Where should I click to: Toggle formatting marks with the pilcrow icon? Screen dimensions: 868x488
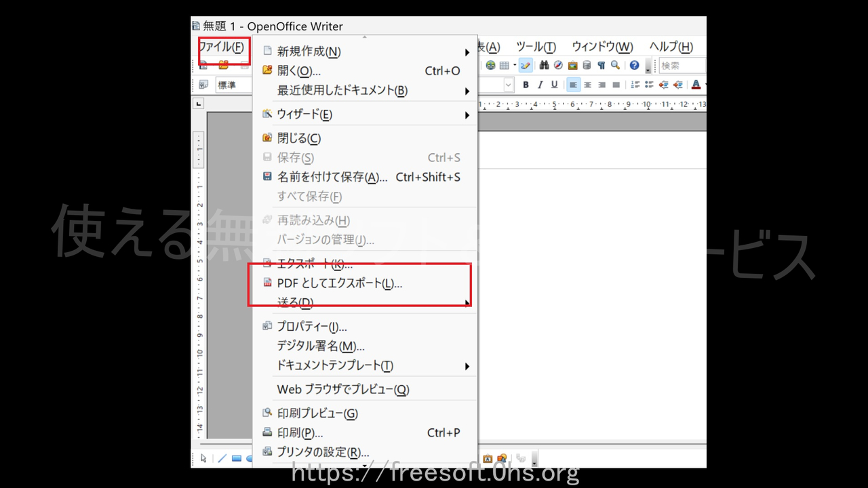601,64
